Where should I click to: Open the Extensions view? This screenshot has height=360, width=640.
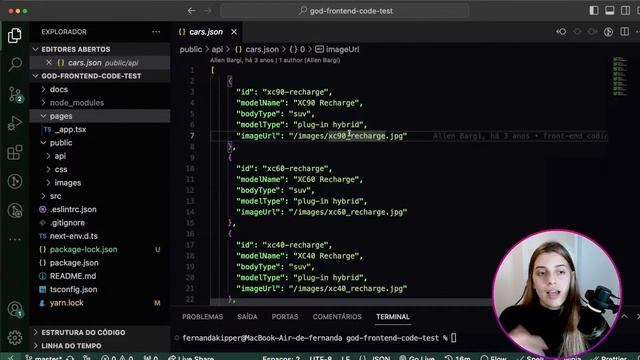(15, 152)
